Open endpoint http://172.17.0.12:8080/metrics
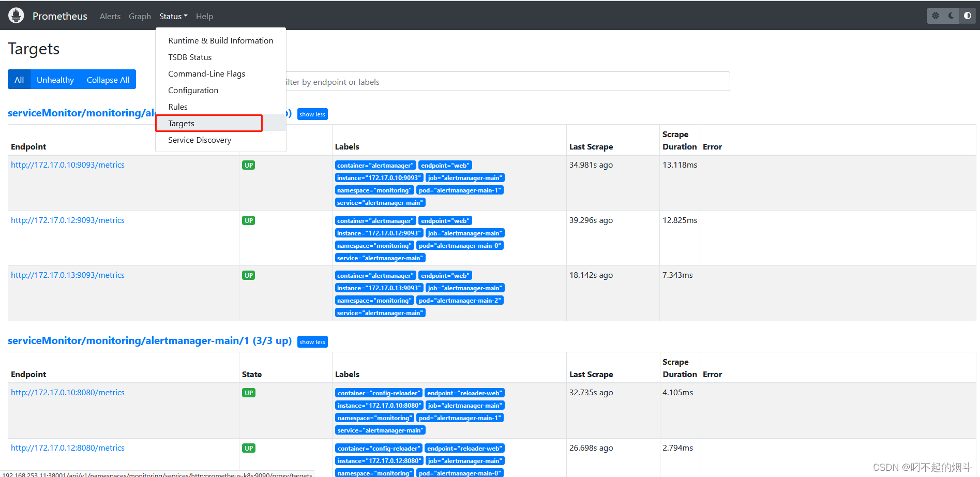Image resolution: width=980 pixels, height=477 pixels. pyautogui.click(x=68, y=448)
